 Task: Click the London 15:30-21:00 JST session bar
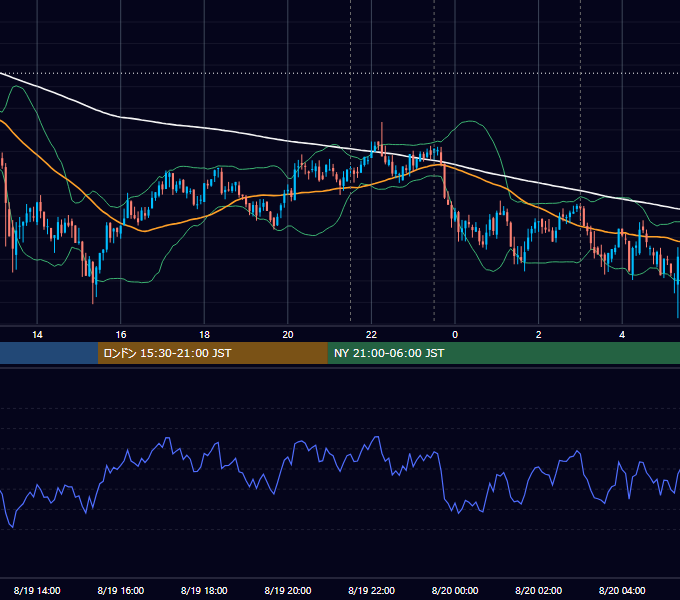pos(212,353)
